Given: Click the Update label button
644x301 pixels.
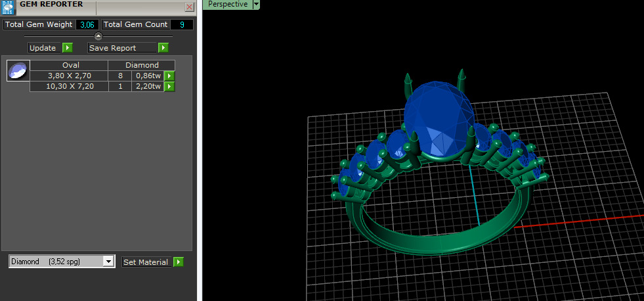Looking at the screenshot, I should click(x=45, y=48).
